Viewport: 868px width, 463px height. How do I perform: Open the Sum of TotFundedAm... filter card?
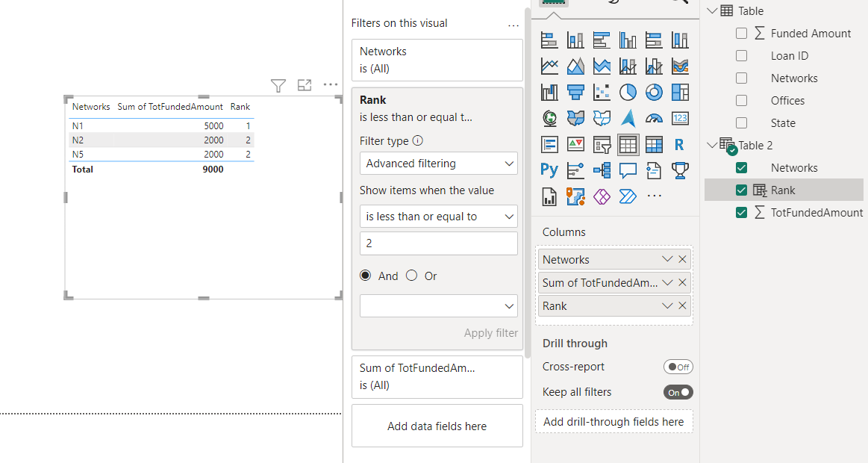pyautogui.click(x=437, y=376)
